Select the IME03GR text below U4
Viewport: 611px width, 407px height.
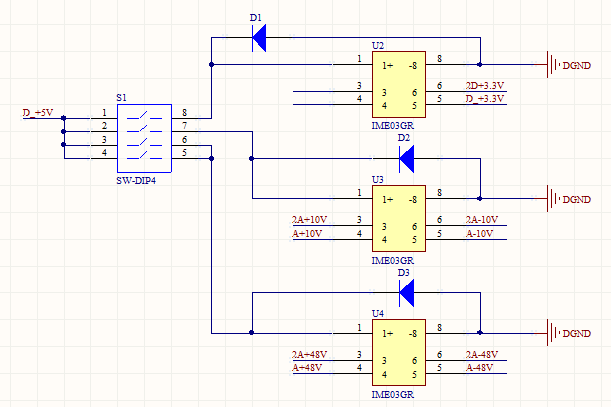tap(393, 395)
